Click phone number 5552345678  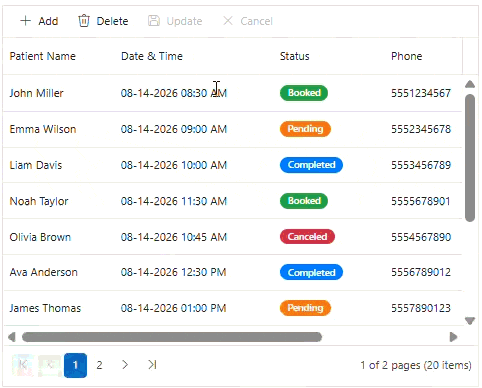[421, 129]
